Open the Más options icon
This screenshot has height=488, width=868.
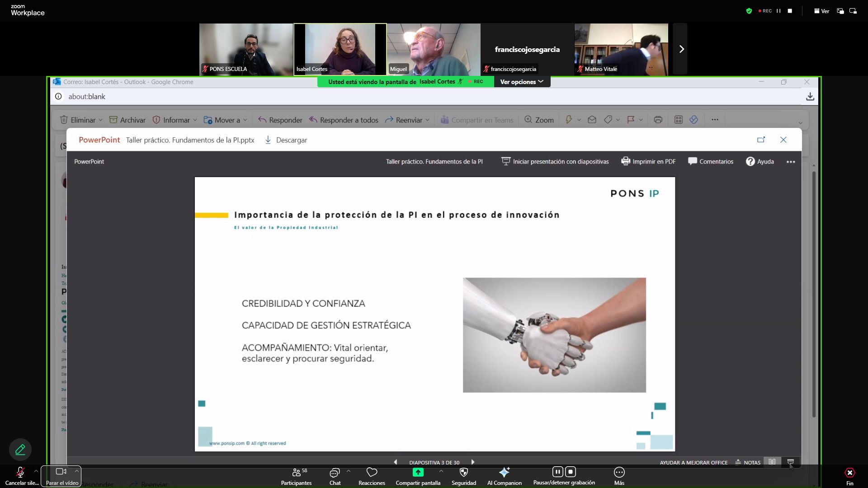pos(619,473)
